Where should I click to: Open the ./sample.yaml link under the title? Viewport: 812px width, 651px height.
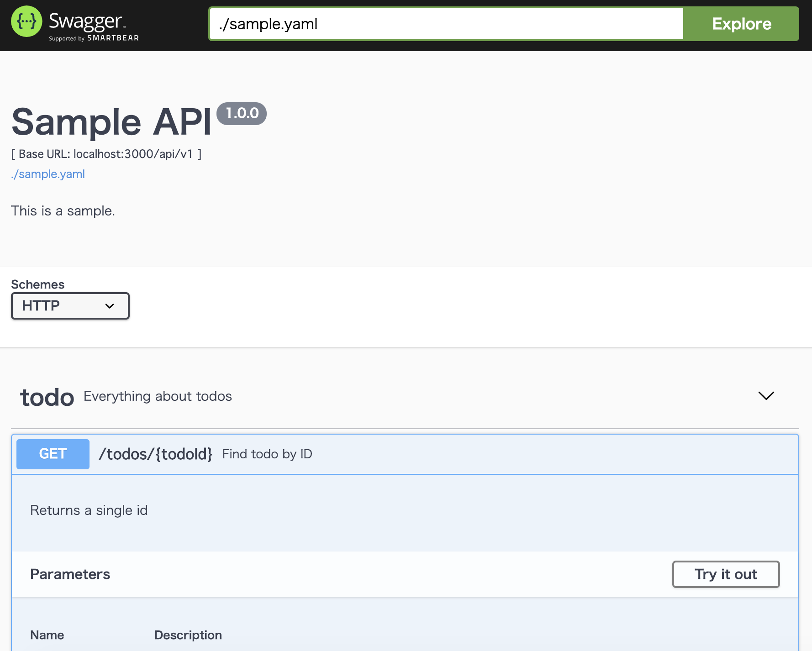pos(48,174)
